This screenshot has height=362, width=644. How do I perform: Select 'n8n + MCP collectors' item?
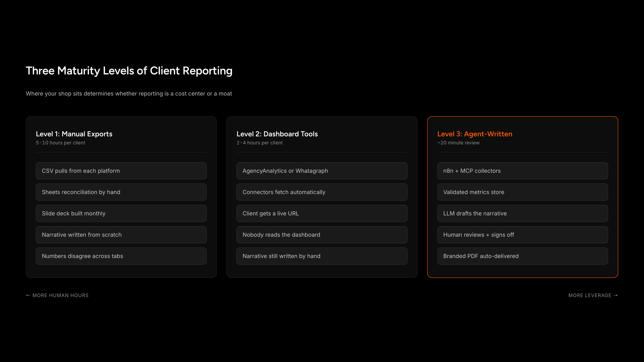522,171
